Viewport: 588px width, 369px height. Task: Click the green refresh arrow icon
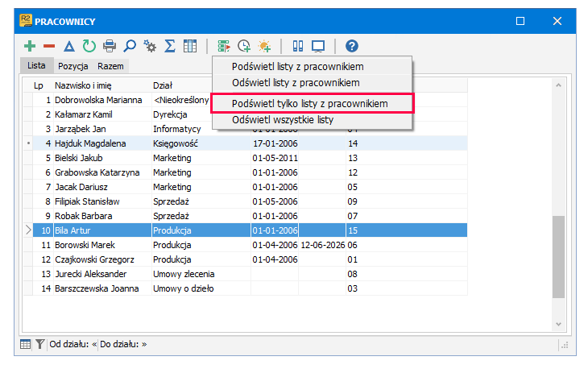pyautogui.click(x=89, y=46)
